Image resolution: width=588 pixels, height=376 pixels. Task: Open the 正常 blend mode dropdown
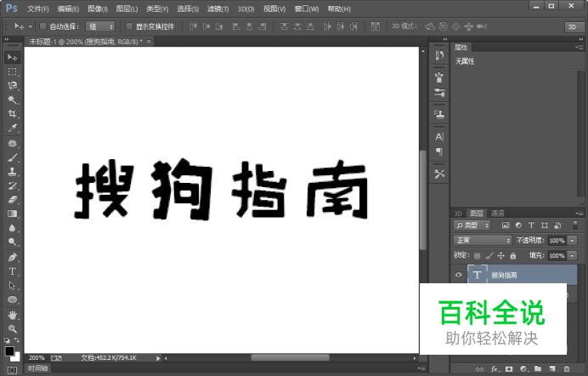click(x=483, y=240)
